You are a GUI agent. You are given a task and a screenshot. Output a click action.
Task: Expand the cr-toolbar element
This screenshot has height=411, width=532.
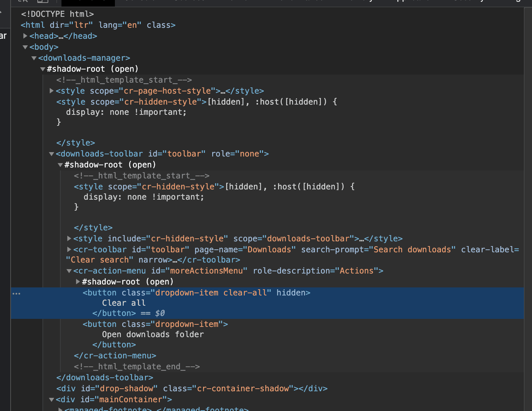[69, 249]
